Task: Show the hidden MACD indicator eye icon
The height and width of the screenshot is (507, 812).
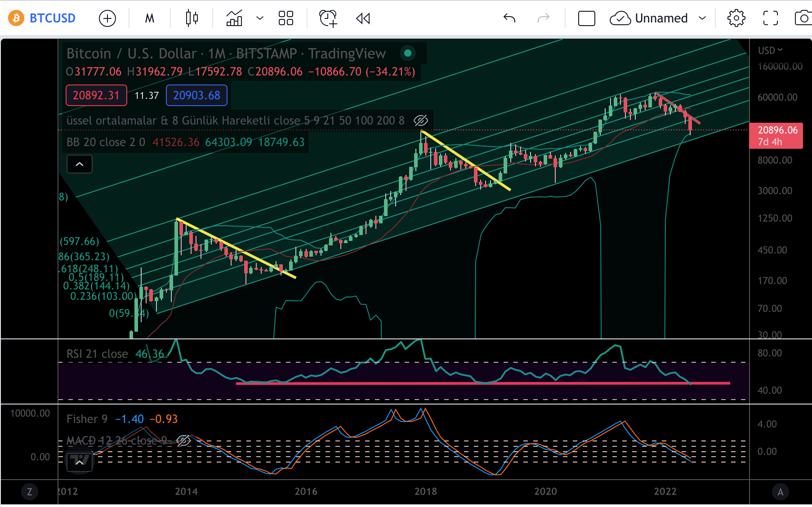Action: [x=183, y=440]
